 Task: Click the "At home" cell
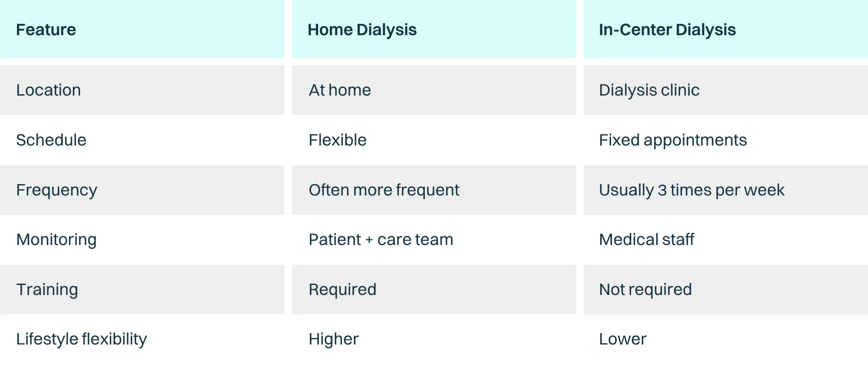340,90
